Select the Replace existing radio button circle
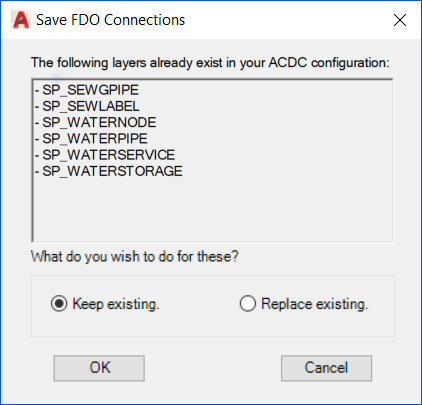The width and height of the screenshot is (422, 405). (x=248, y=304)
